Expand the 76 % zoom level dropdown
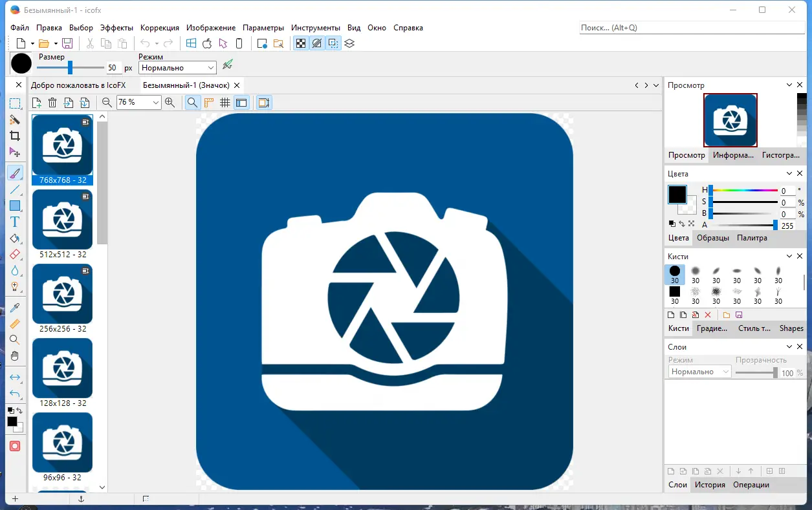 coord(155,102)
